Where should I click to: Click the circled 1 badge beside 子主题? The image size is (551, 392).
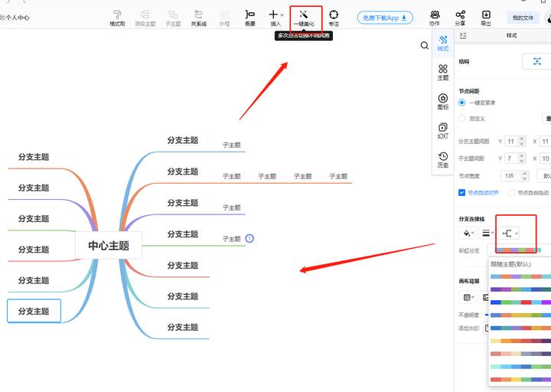click(x=249, y=239)
